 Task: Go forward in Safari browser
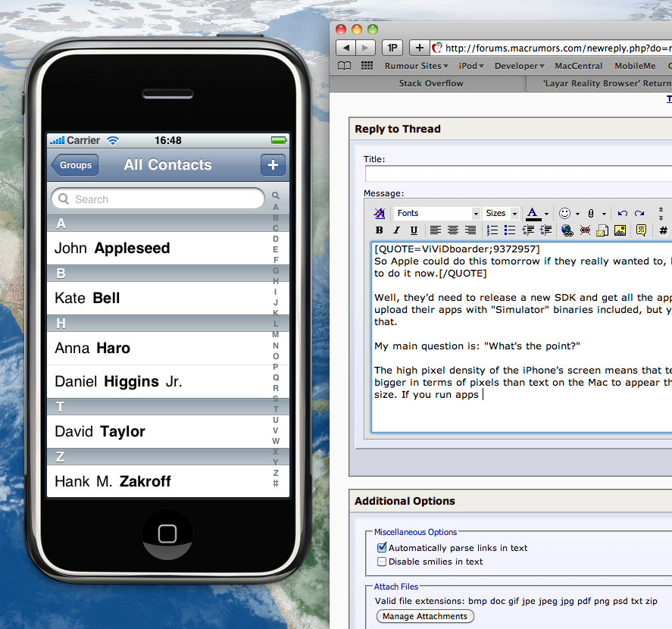tap(366, 48)
